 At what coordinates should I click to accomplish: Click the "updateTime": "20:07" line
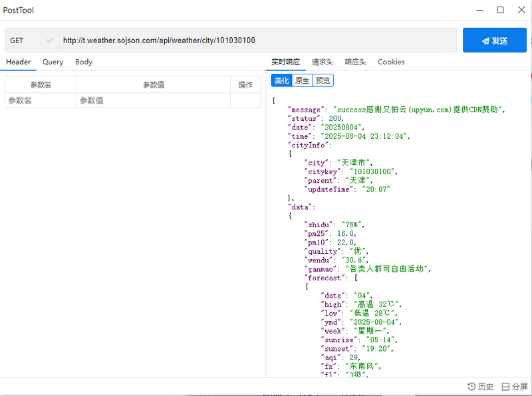point(347,189)
